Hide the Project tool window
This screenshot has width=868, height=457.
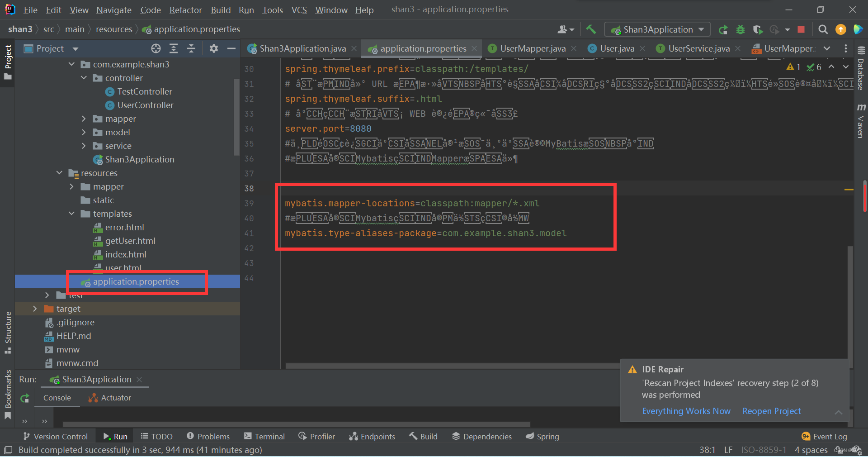(x=231, y=48)
